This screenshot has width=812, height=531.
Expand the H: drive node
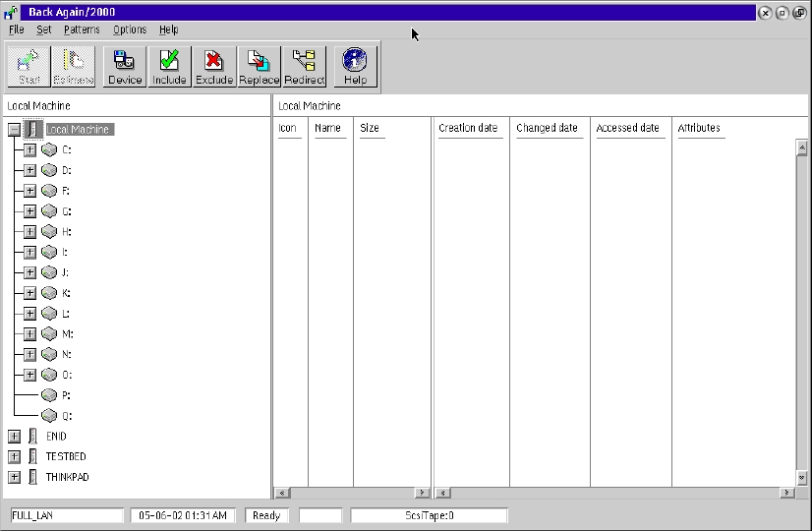coord(30,231)
